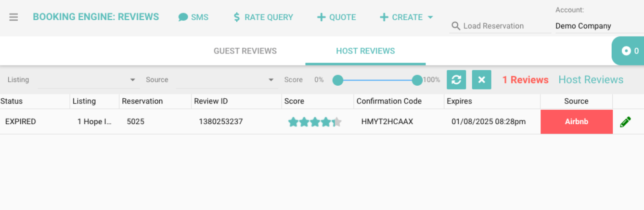
Task: Open the Listing filter dropdown
Action: click(88, 80)
